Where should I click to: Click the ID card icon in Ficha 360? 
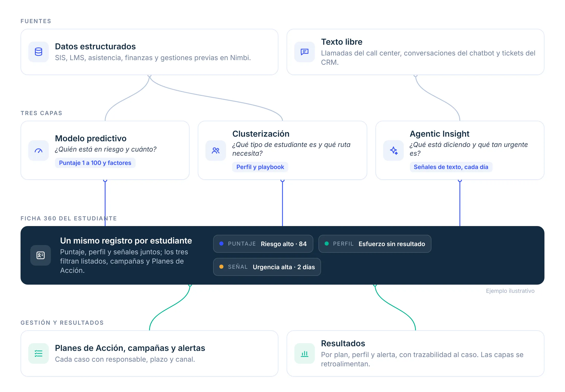point(41,255)
